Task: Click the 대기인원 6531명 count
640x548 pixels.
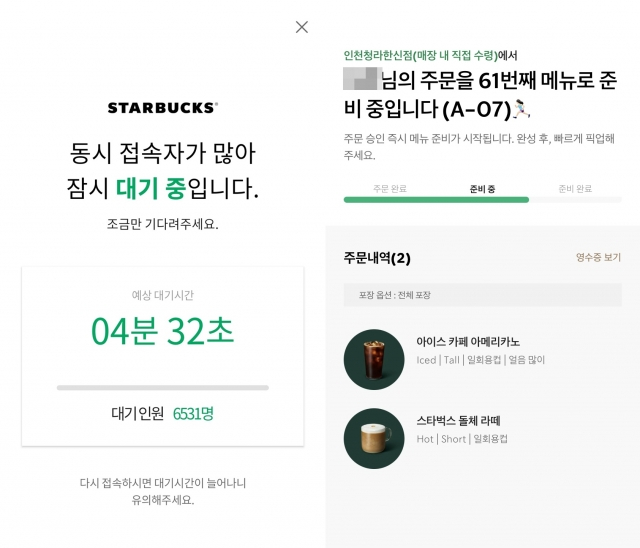Action: tap(162, 413)
